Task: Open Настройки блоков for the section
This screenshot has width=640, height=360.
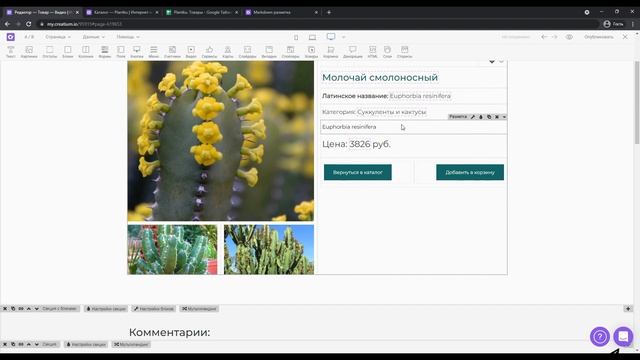Action: [x=153, y=309]
